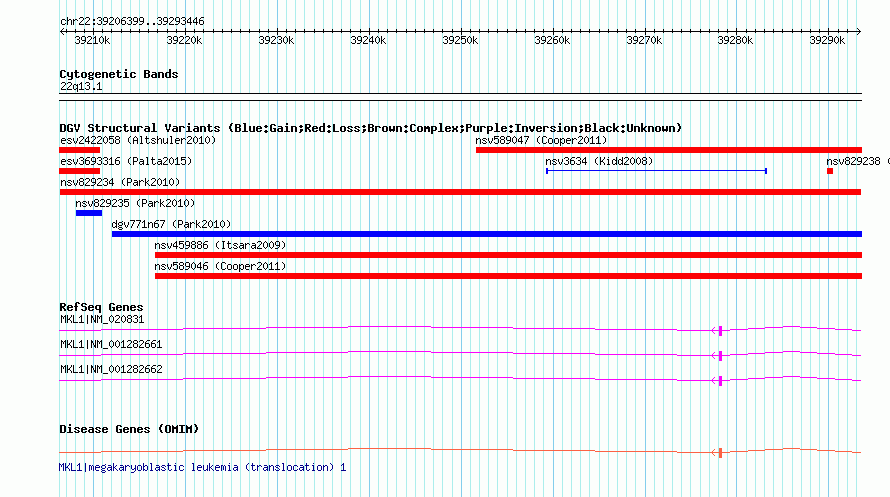Click the 39270k ruler tick label

(x=644, y=40)
